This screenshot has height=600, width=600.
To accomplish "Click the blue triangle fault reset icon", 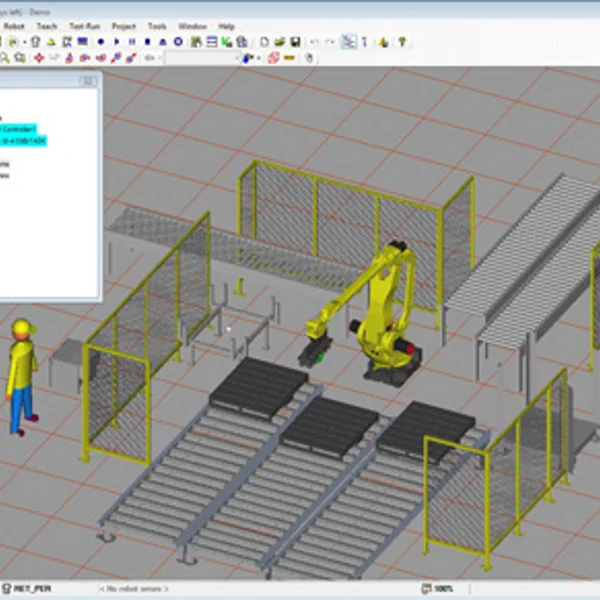I will [x=163, y=42].
